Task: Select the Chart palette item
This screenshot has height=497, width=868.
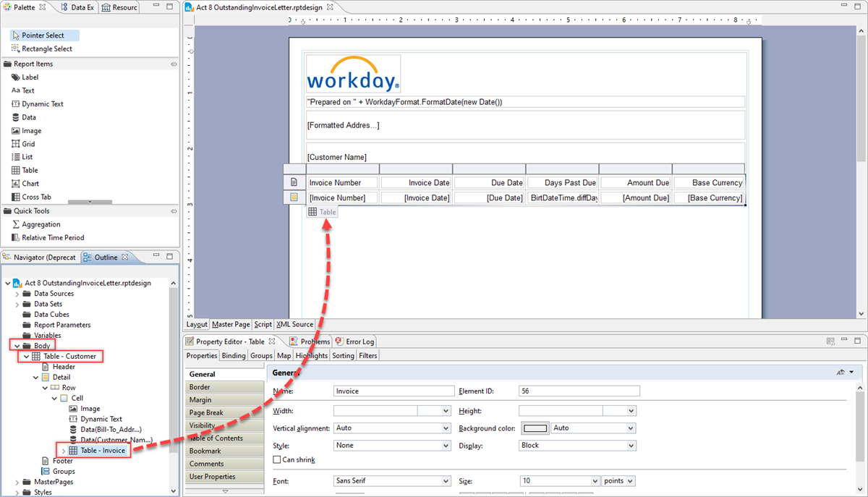Action: [x=25, y=184]
